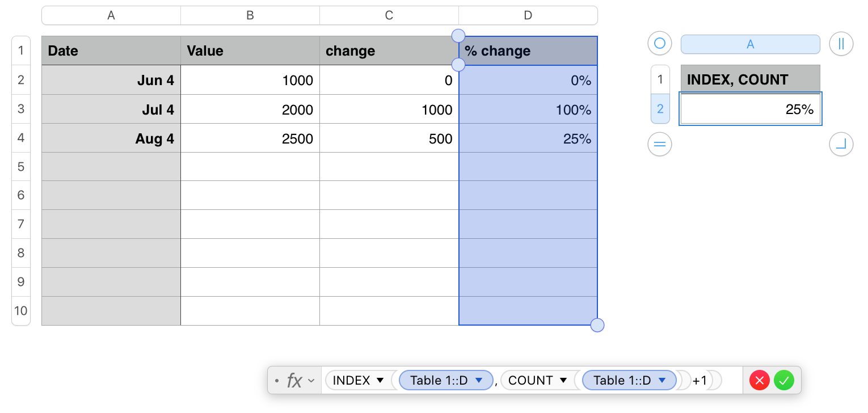Accept the formula with green checkmark

(784, 380)
